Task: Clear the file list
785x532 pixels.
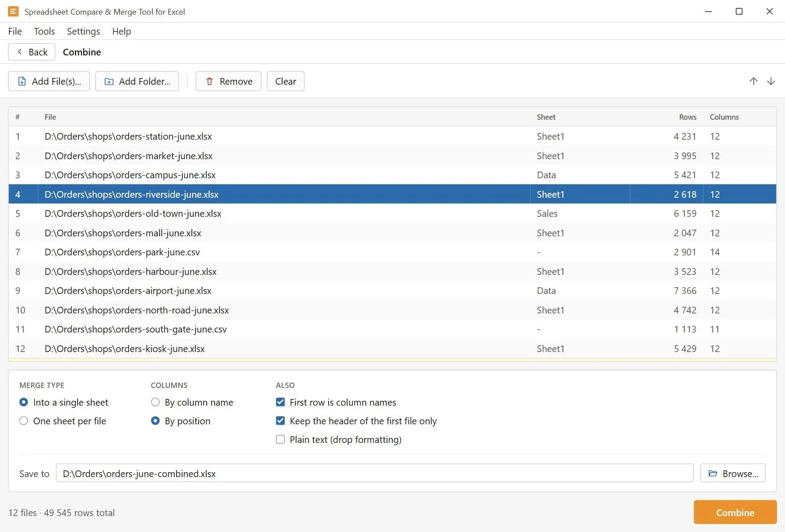Action: click(x=286, y=81)
